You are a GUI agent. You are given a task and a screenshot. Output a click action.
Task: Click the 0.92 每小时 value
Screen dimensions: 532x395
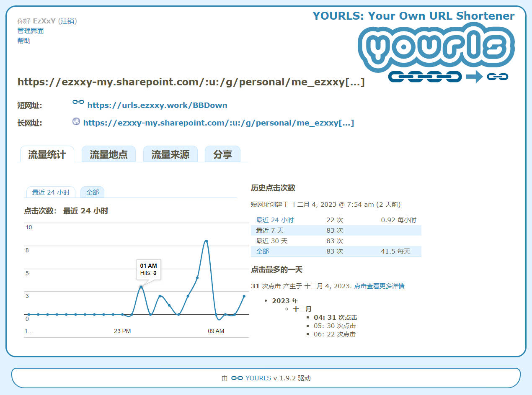(x=399, y=220)
